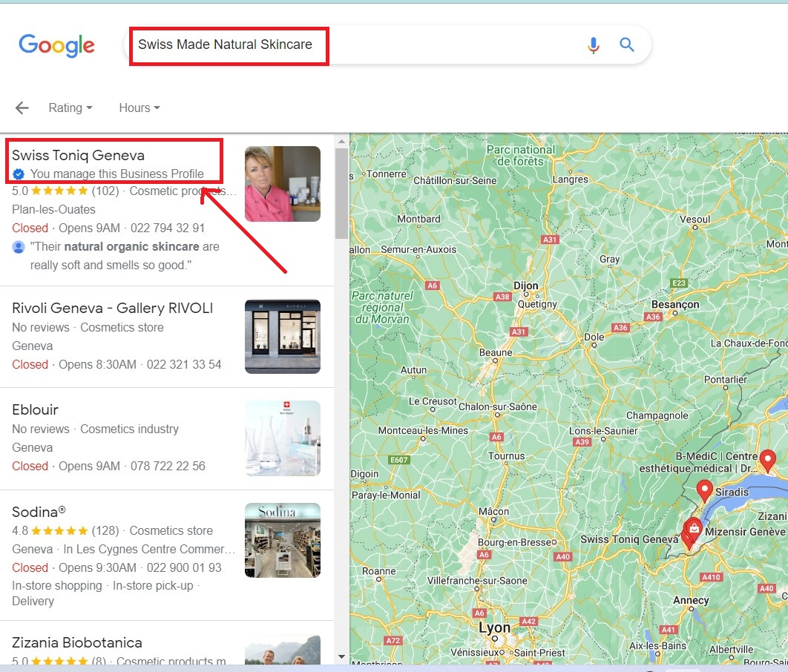788x672 pixels.
Task: Click the (102) review count for Swiss Toniq
Action: point(105,191)
